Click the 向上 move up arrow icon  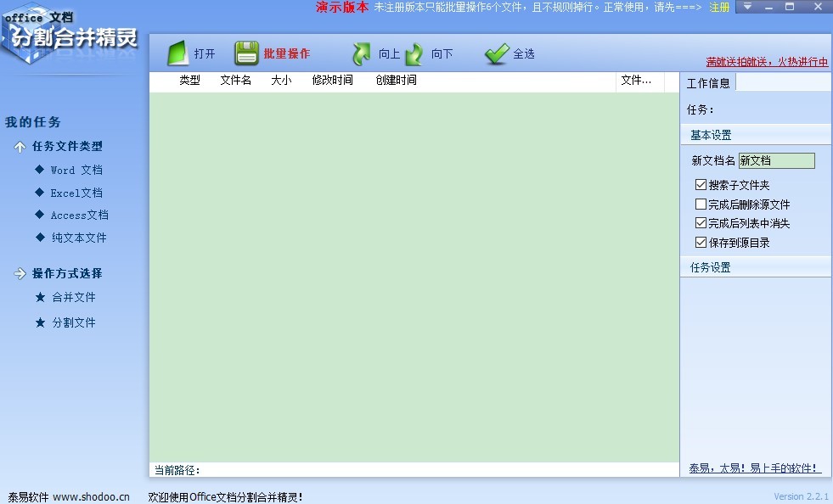(x=360, y=53)
